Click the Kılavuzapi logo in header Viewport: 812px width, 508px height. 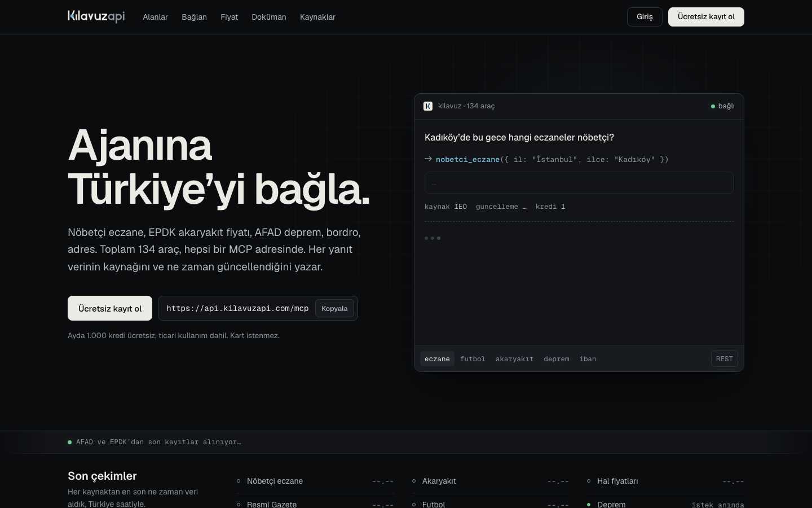point(96,16)
